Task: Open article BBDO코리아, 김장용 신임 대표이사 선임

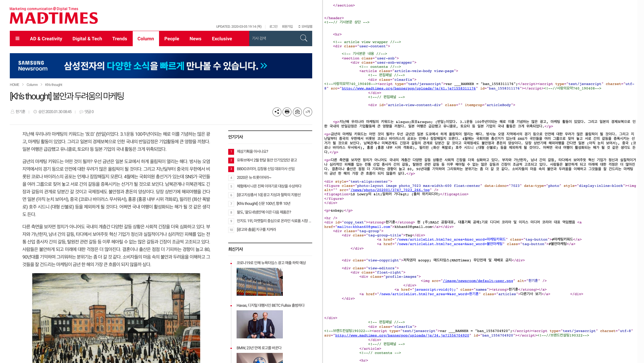Action: 265,169
